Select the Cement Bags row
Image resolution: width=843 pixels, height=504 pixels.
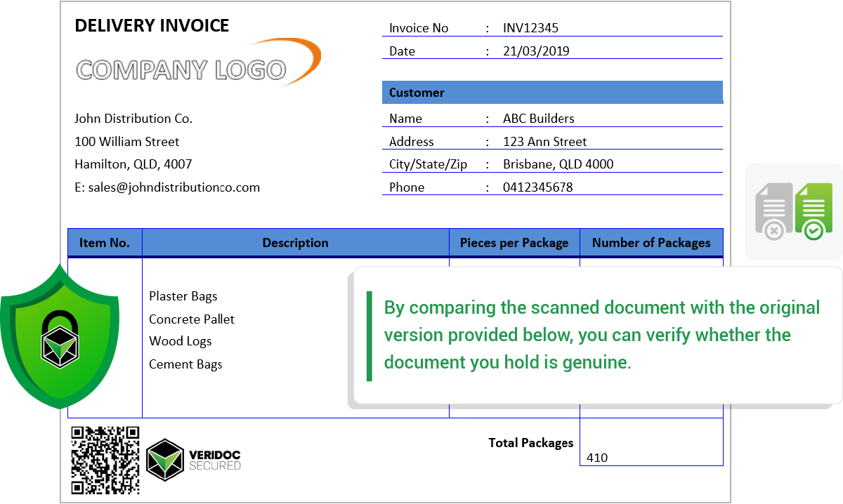coord(185,364)
